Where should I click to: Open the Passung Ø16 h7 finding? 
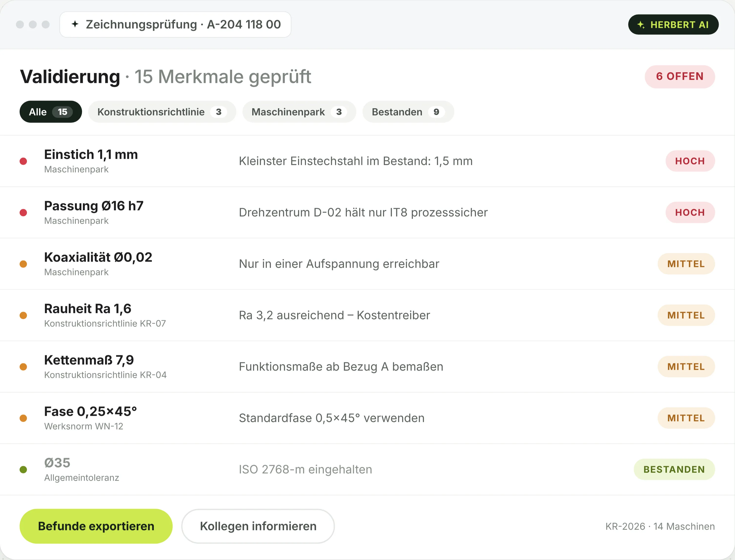coord(367,212)
